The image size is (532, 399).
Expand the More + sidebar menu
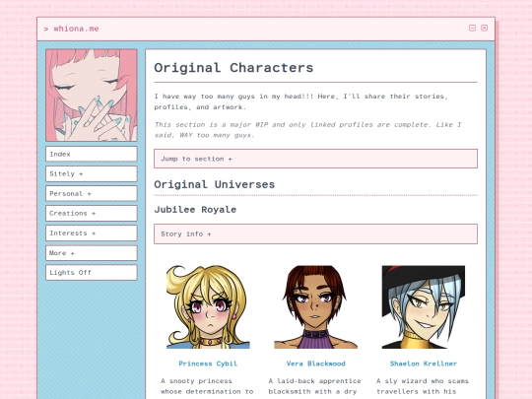92,253
